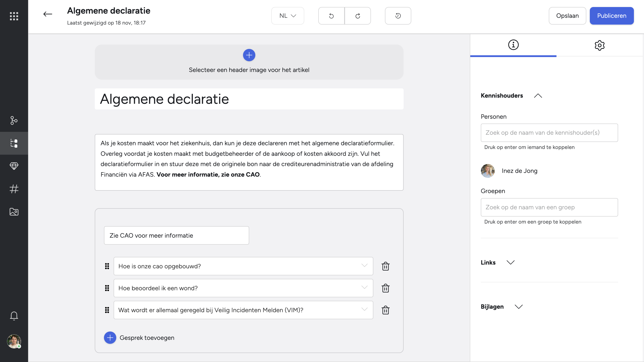644x362 pixels.
Task: Collapse the Kennishouders section
Action: click(x=538, y=96)
